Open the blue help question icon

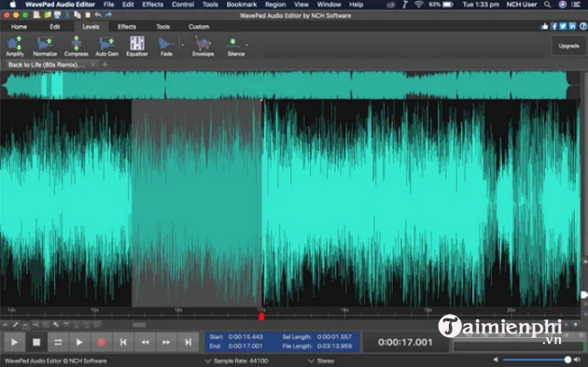tap(583, 26)
